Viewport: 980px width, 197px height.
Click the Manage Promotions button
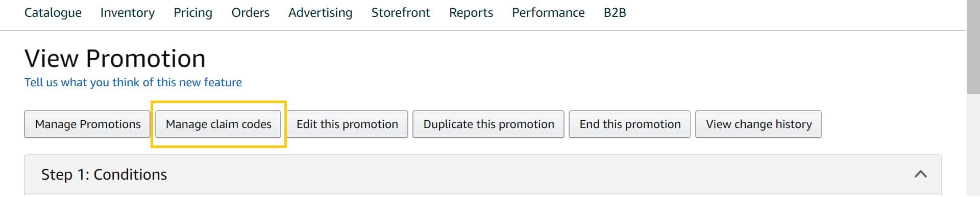coord(87,124)
